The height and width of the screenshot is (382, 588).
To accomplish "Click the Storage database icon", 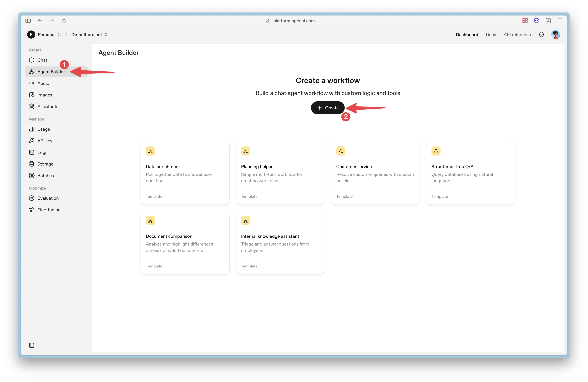I will [32, 164].
